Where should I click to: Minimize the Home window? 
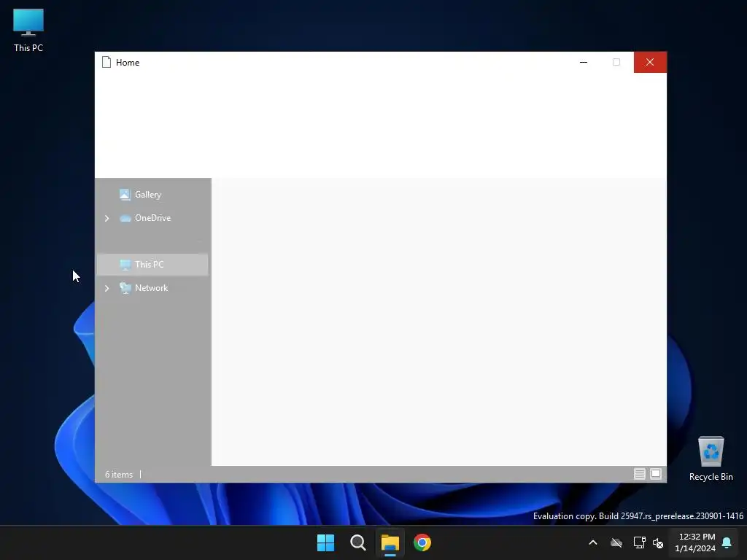(583, 63)
